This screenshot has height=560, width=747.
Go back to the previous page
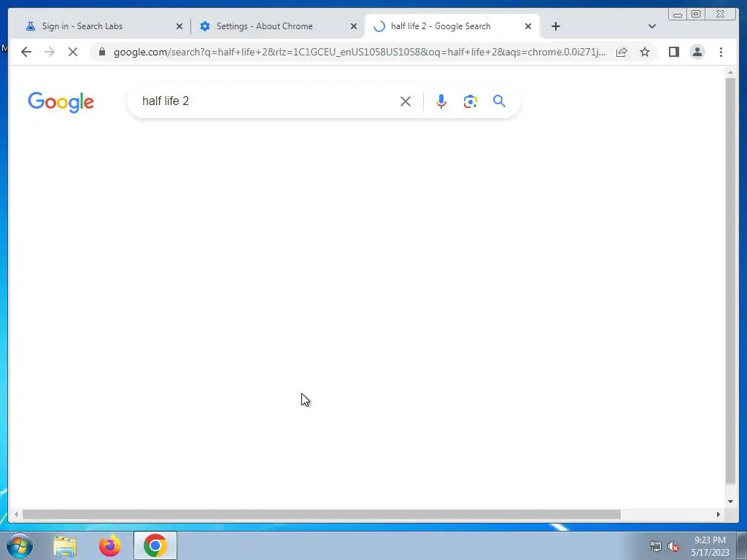[x=26, y=52]
